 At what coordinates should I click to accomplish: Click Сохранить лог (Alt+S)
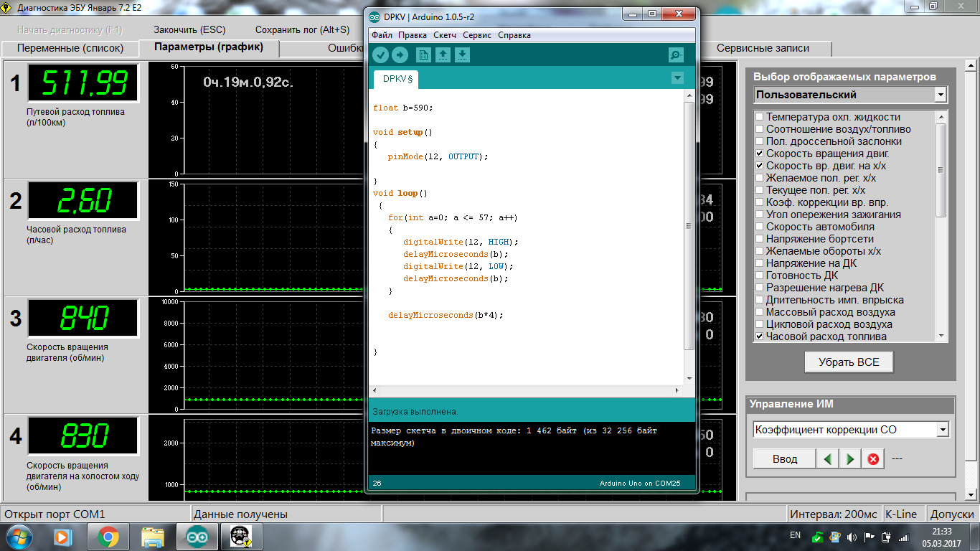pyautogui.click(x=303, y=30)
